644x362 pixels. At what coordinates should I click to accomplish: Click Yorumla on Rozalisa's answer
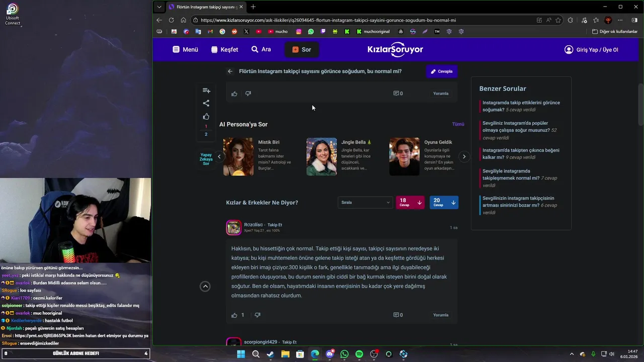click(x=441, y=315)
